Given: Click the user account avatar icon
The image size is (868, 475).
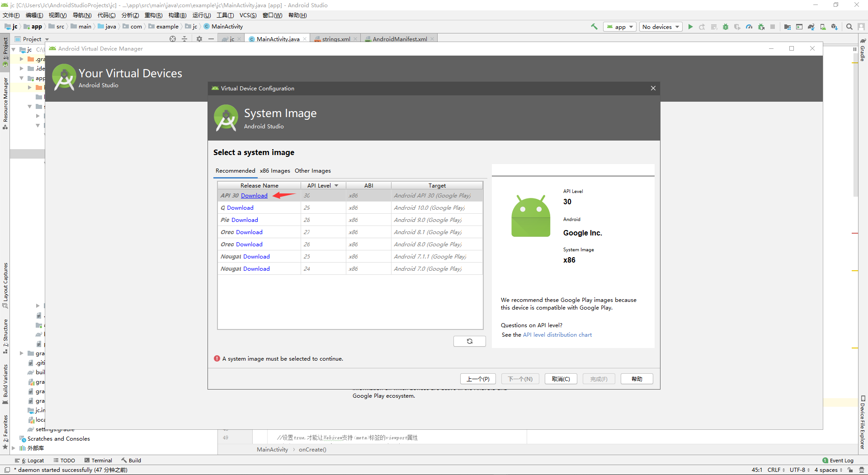Looking at the screenshot, I should coord(862,27).
